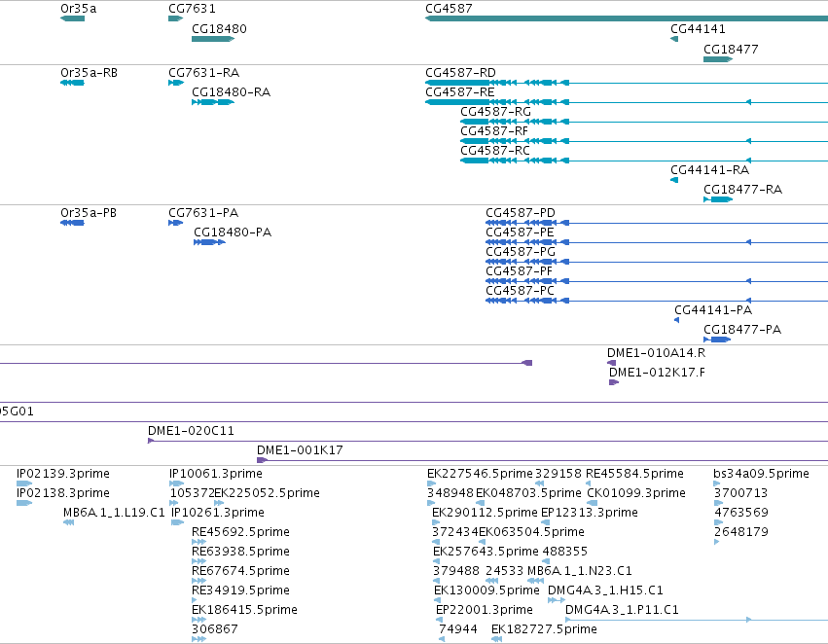Click protein CG4587-PE
Viewport: 828px width, 644px height.
tap(657, 242)
